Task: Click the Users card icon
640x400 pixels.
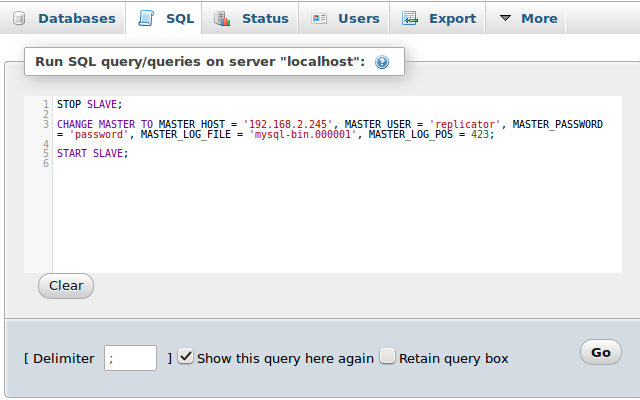Action: (x=319, y=18)
